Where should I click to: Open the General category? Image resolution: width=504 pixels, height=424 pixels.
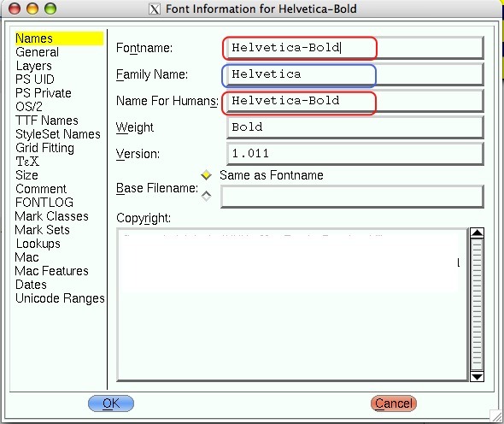click(38, 52)
